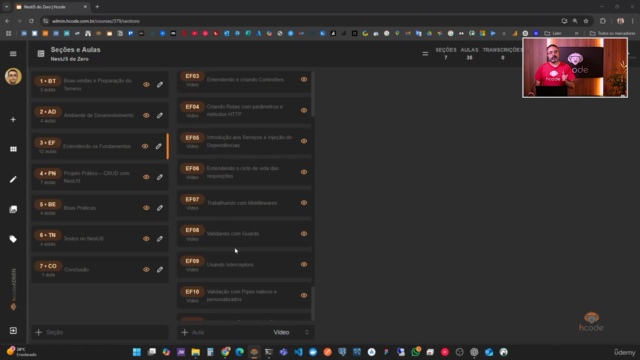The width and height of the screenshot is (640, 360).
Task: Click the browser address bar URL
Action: click(96, 21)
